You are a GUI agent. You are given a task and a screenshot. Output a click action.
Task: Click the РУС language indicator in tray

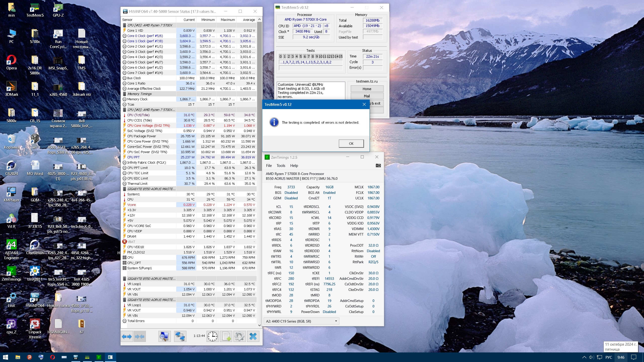tap(609, 357)
